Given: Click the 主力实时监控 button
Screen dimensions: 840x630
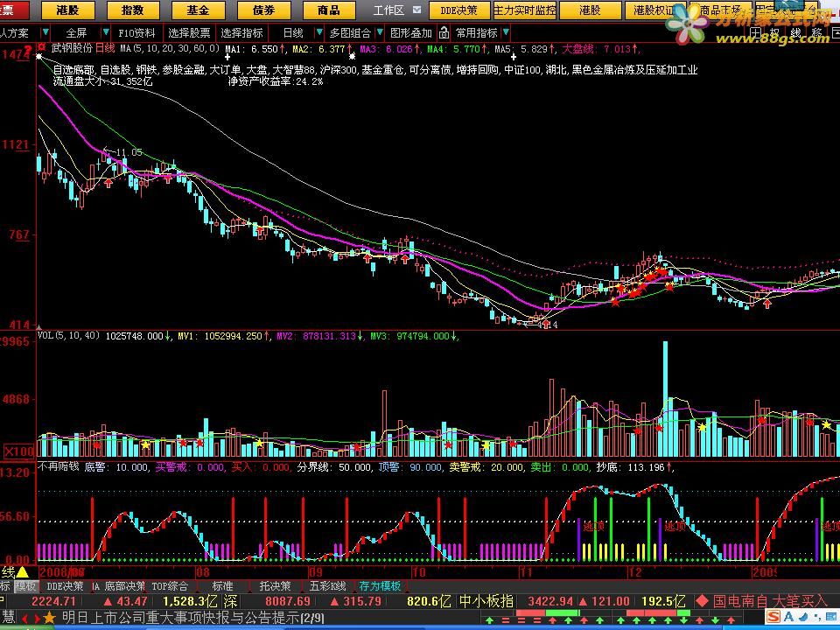Looking at the screenshot, I should [x=524, y=10].
